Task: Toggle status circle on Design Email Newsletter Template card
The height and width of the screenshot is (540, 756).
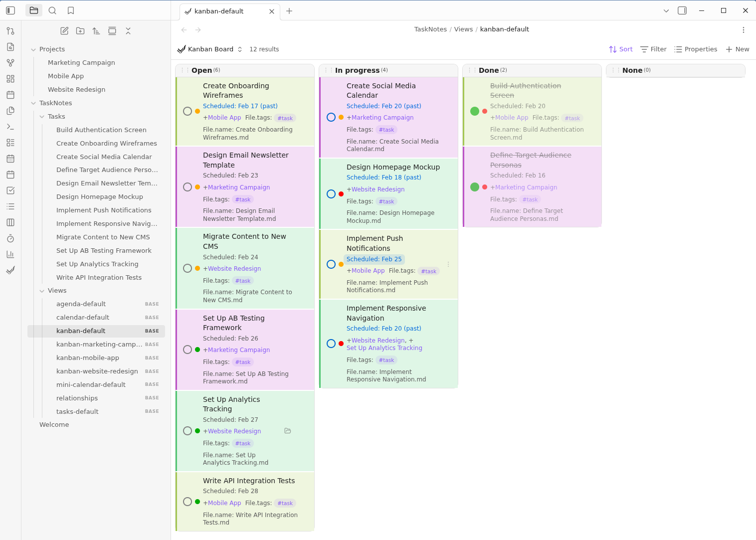Action: point(188,187)
